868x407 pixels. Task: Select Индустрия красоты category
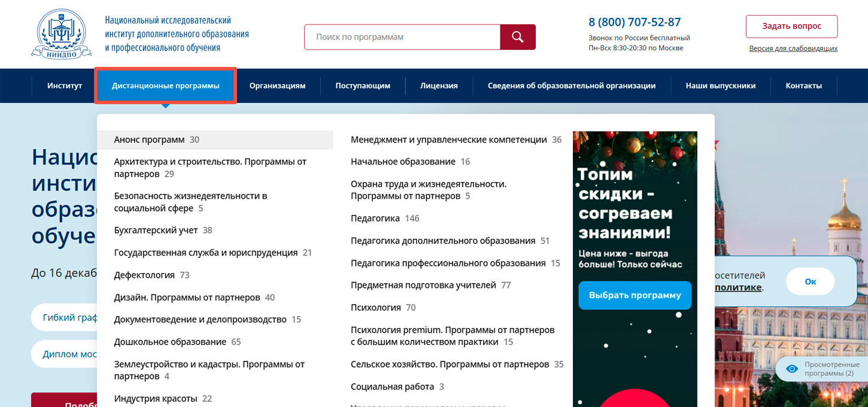pos(163,399)
